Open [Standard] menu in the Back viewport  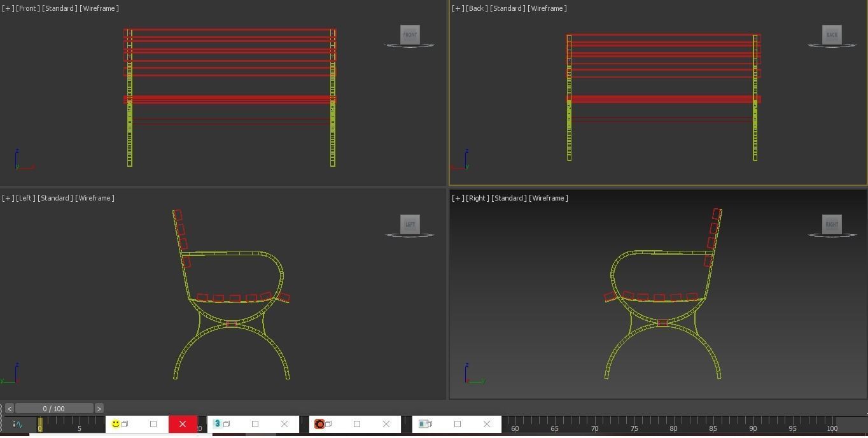tap(508, 8)
